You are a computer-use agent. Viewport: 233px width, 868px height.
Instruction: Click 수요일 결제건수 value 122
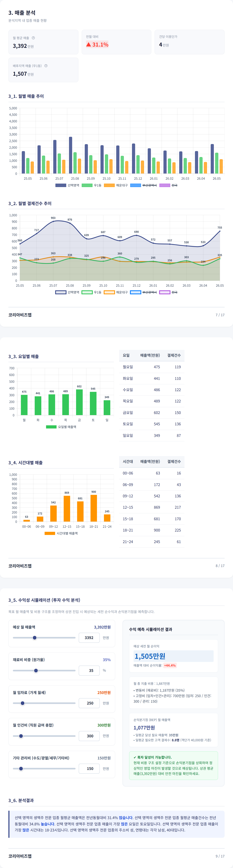(x=178, y=390)
